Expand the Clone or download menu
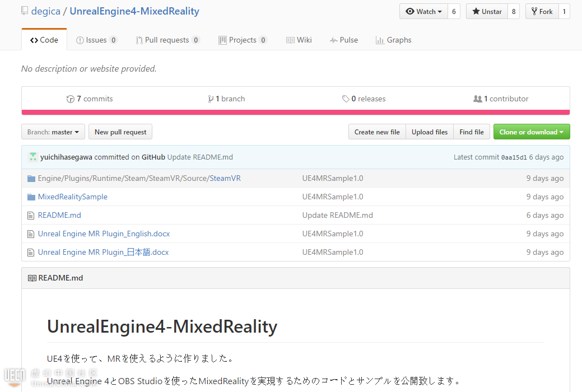Viewport: 582px width, 392px height. [x=532, y=132]
